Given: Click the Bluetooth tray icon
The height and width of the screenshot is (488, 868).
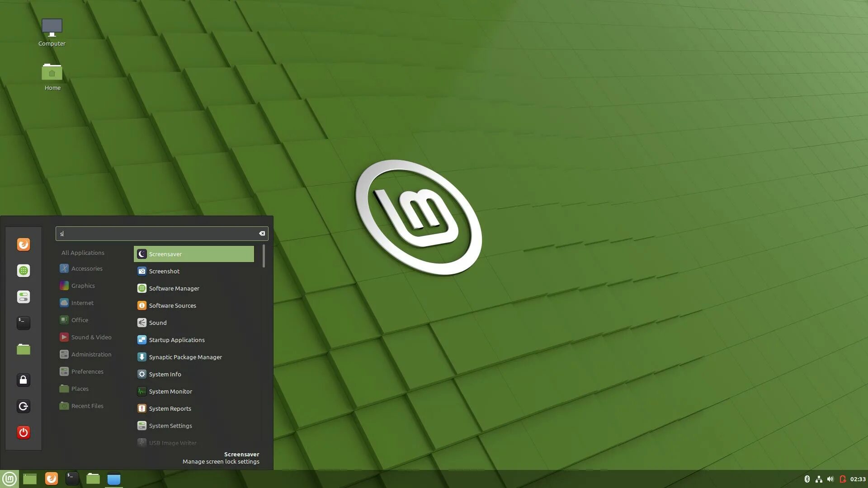Looking at the screenshot, I should point(807,479).
